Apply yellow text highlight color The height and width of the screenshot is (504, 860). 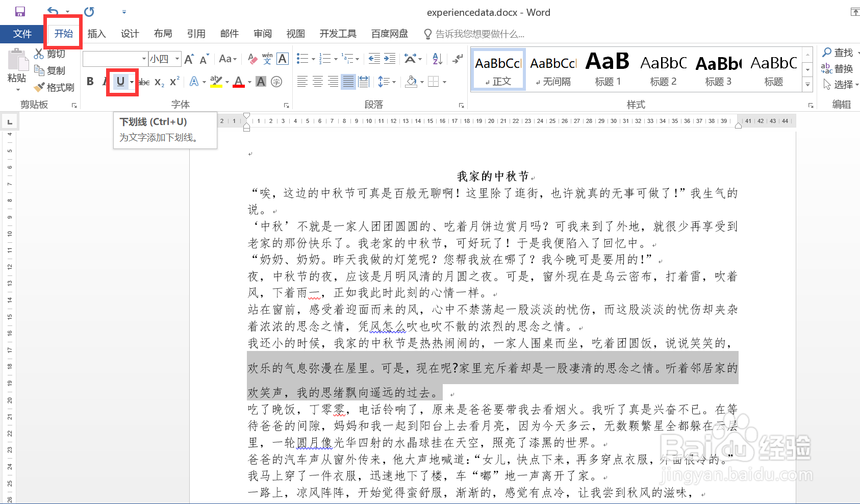pos(216,82)
